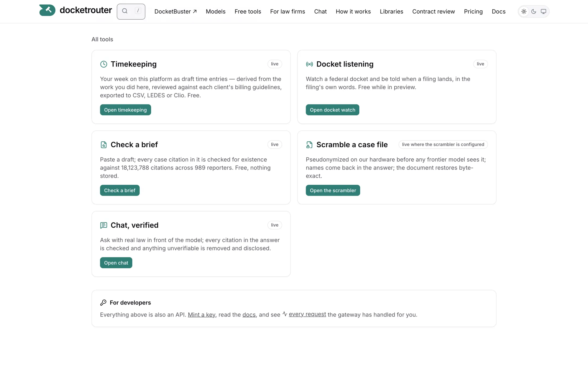588x368 pixels.
Task: Click the docketrouter gavel logo icon
Action: tap(47, 10)
